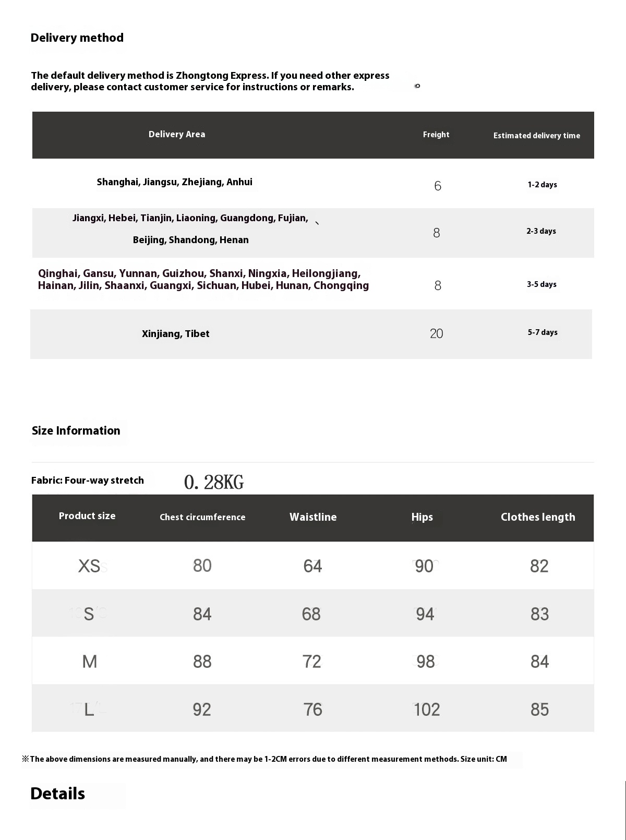
Task: Click the Freight column header
Action: click(436, 135)
